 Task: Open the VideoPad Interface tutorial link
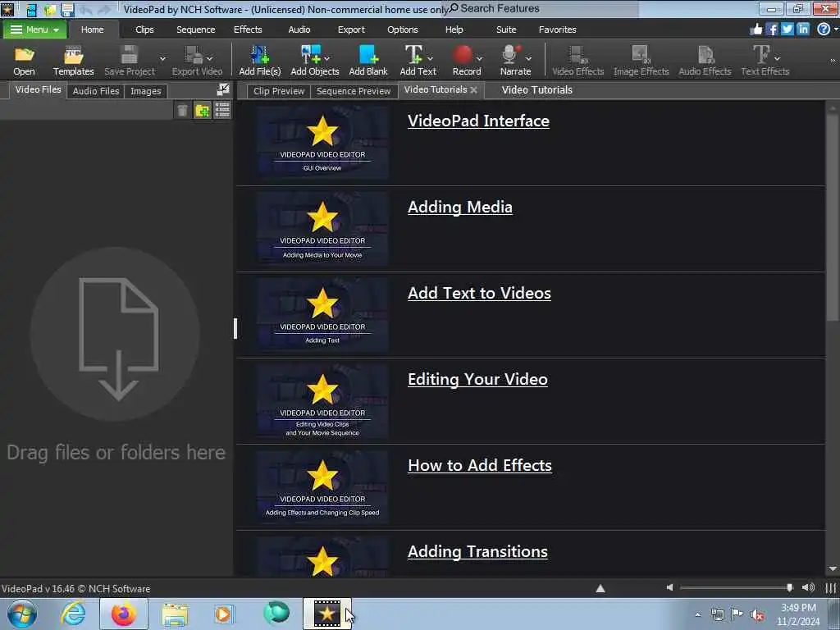click(478, 121)
